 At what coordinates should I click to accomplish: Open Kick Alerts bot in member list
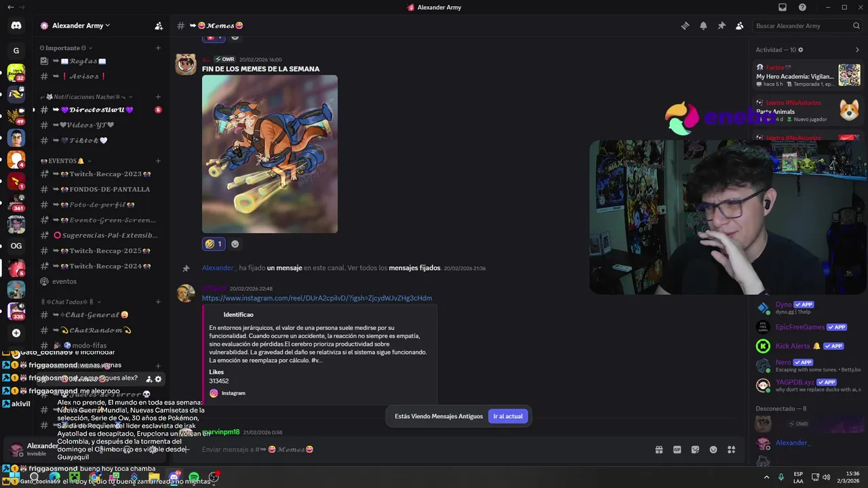pyautogui.click(x=808, y=346)
